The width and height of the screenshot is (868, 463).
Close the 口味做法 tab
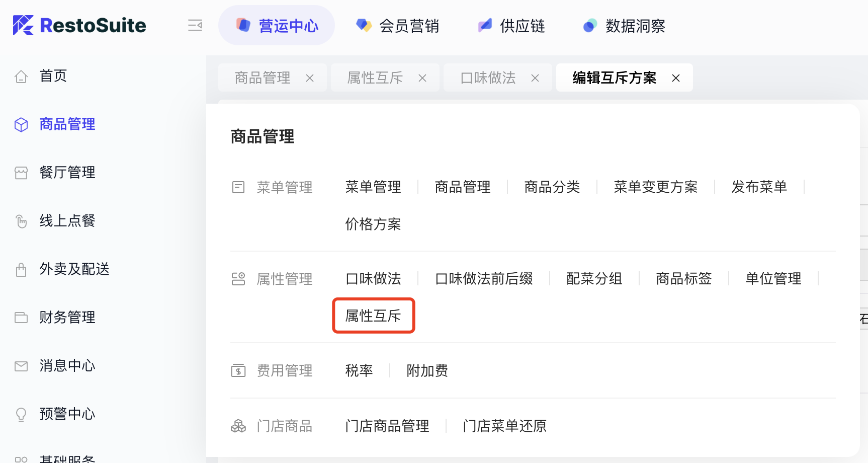[535, 78]
